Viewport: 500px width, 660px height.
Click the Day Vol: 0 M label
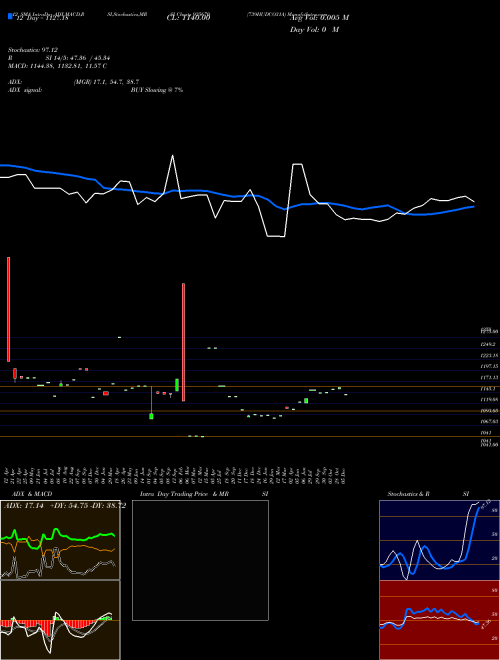[314, 29]
